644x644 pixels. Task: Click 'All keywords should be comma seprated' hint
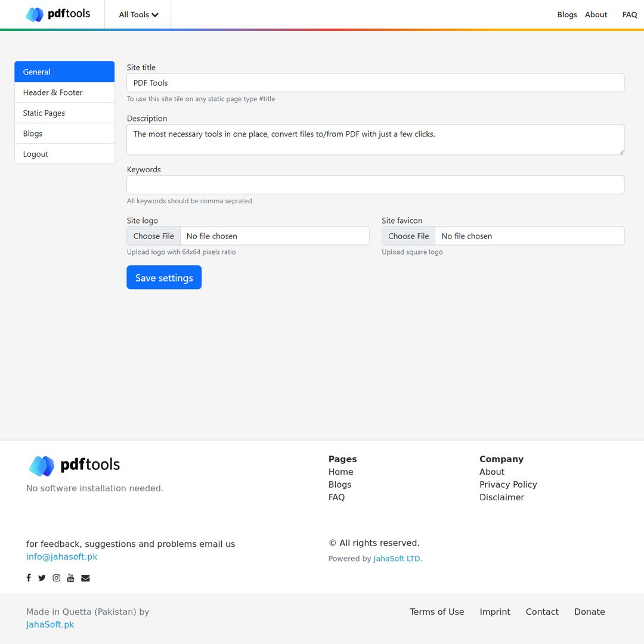click(x=190, y=202)
